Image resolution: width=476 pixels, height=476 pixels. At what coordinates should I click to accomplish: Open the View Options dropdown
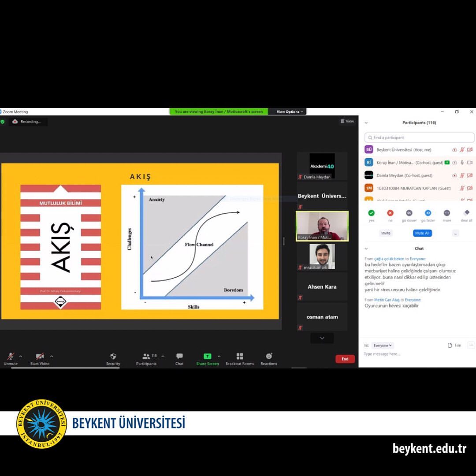(x=290, y=112)
